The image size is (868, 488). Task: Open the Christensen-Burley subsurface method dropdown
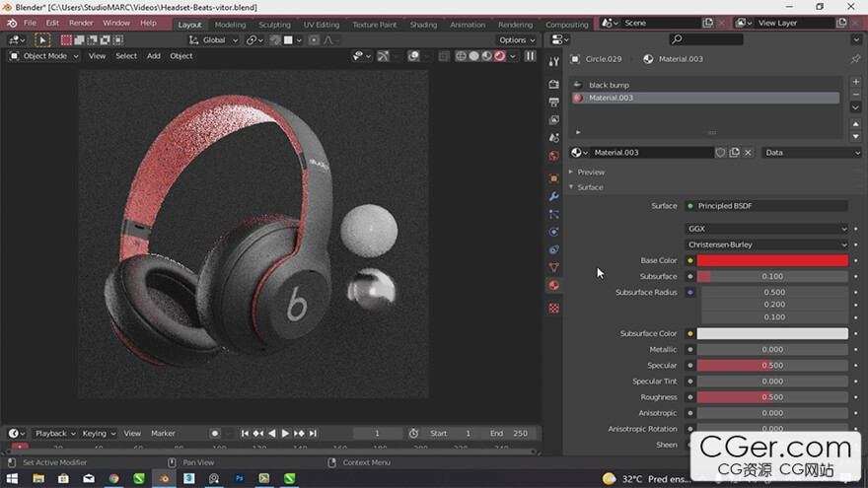(766, 244)
